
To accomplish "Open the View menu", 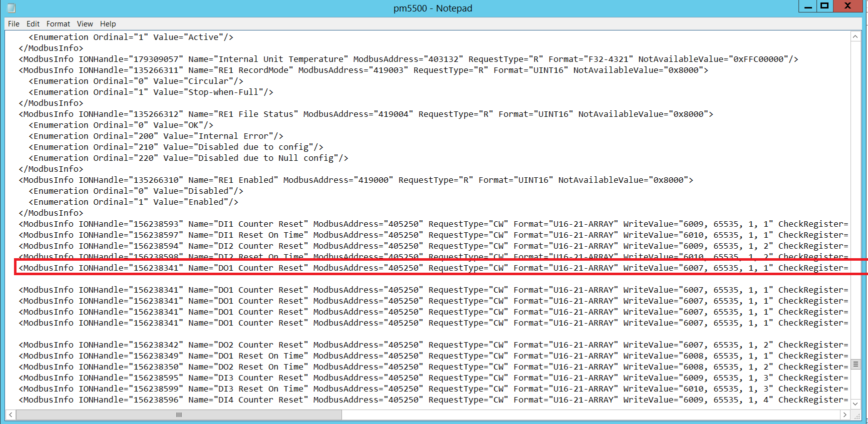I will click(85, 24).
